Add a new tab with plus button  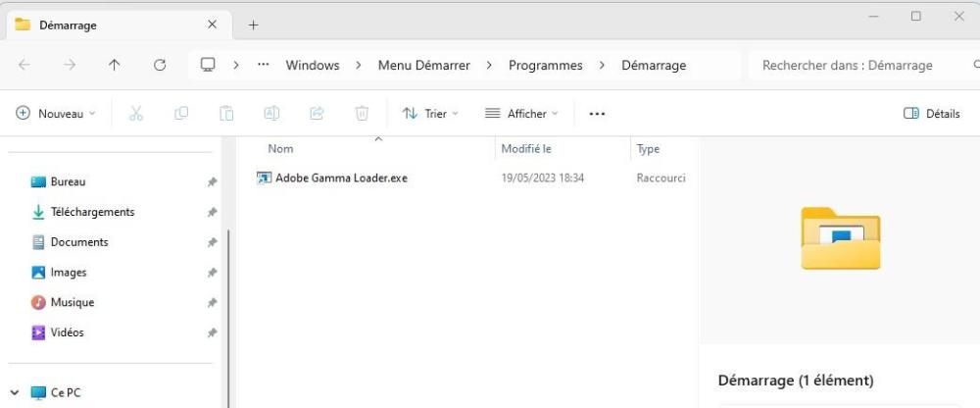(x=253, y=25)
